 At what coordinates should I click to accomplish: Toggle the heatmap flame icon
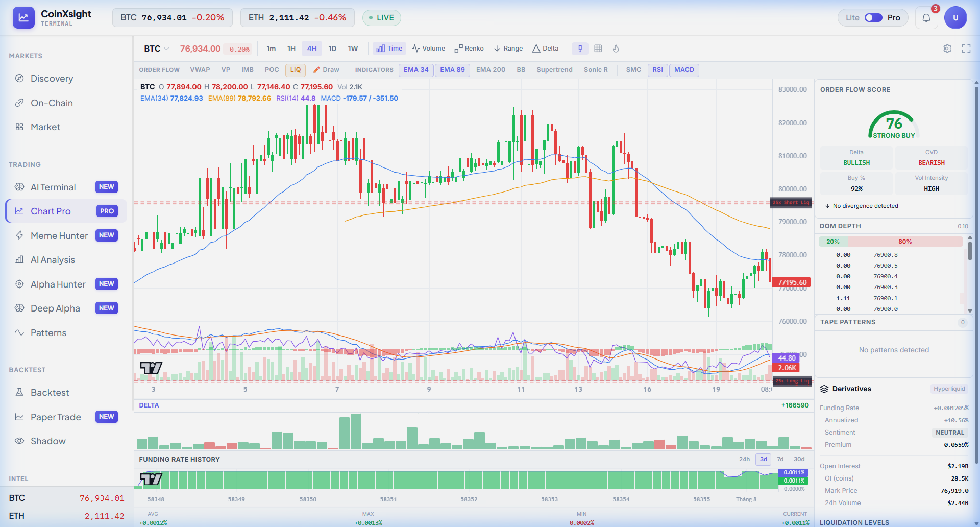tap(616, 49)
